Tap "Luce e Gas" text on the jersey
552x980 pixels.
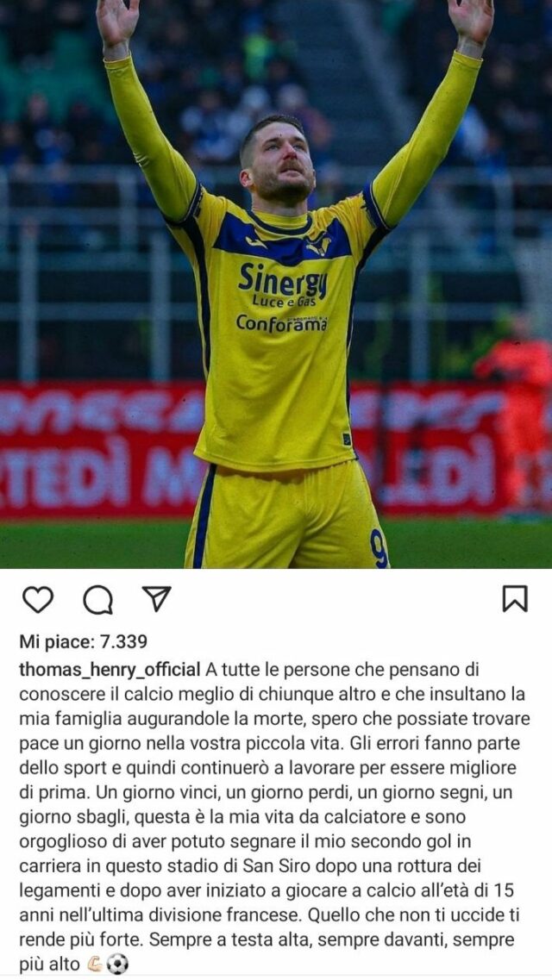coord(283,302)
